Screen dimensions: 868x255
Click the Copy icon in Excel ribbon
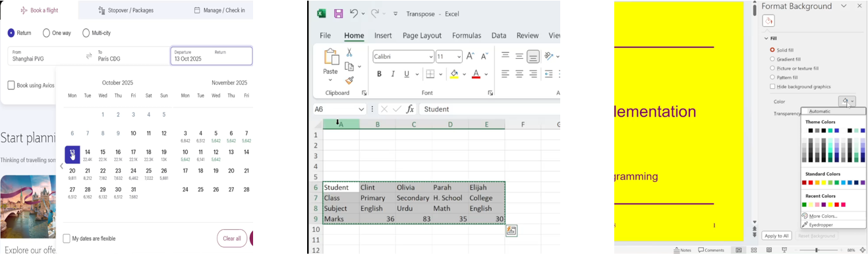click(349, 67)
